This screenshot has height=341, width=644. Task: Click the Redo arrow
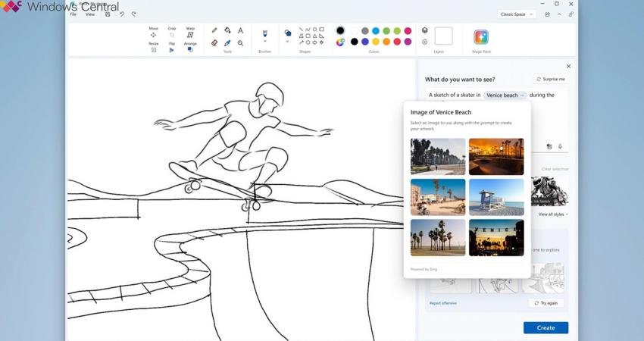pyautogui.click(x=133, y=14)
